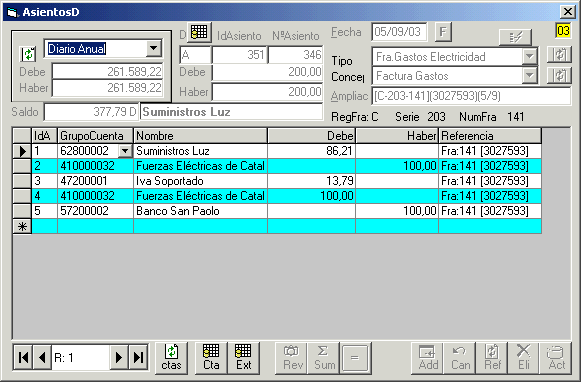This screenshot has height=382, width=581.
Task: Open the Cta grid button
Action: tap(211, 358)
